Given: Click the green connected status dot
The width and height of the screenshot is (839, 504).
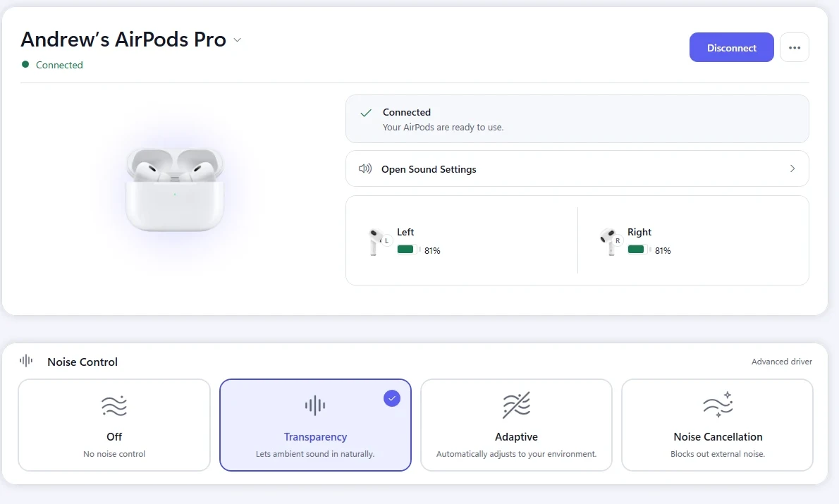Looking at the screenshot, I should click(x=25, y=64).
